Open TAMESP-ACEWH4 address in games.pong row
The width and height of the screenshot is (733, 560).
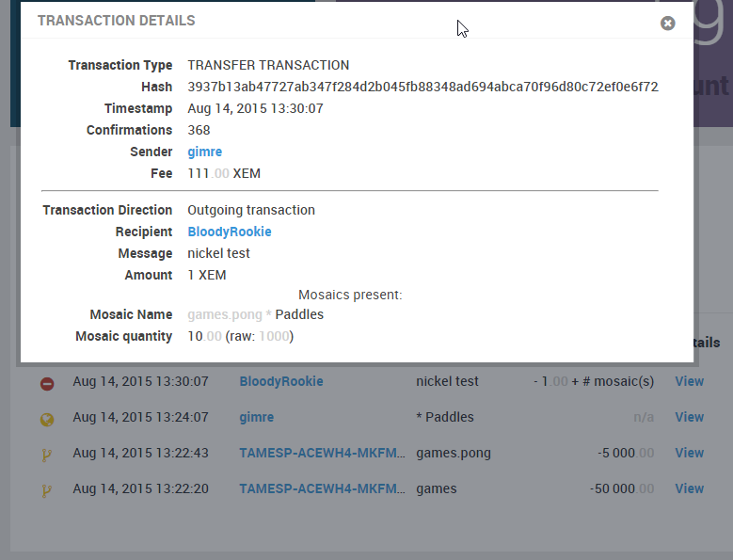pyautogui.click(x=322, y=453)
